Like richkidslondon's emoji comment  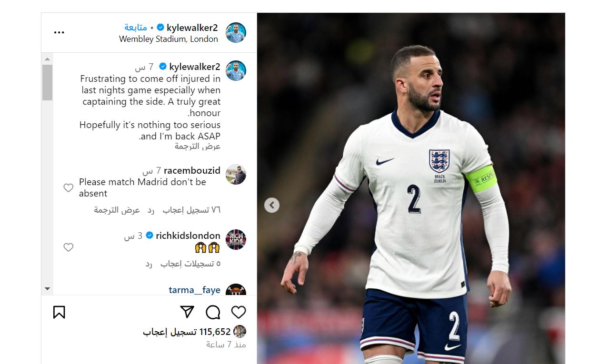(69, 247)
